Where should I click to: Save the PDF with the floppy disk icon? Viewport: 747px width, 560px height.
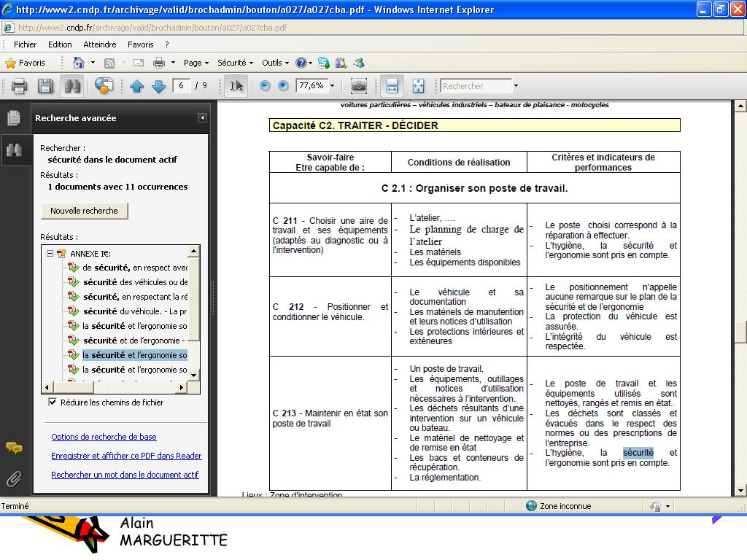[46, 86]
